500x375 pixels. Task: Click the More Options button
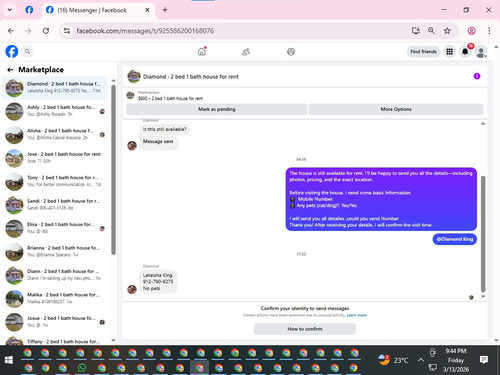click(x=396, y=109)
